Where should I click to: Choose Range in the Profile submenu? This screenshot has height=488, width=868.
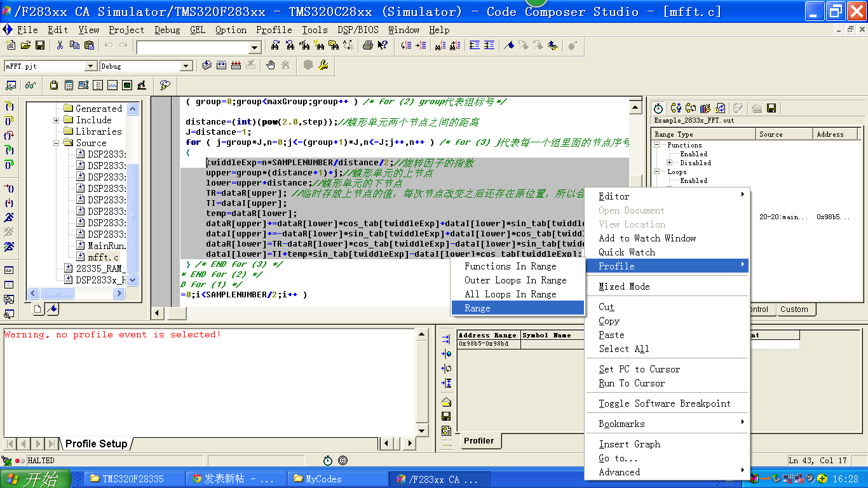point(477,308)
